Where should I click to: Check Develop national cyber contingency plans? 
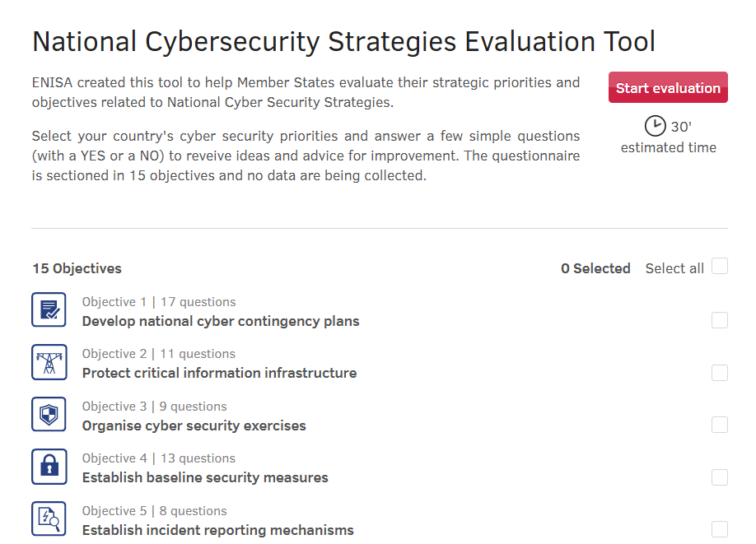[x=720, y=320]
